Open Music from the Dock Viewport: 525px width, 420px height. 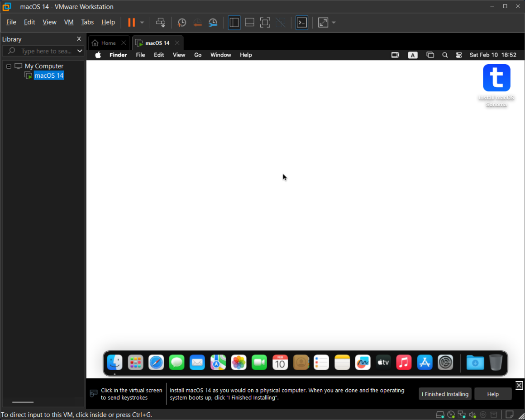pos(404,363)
